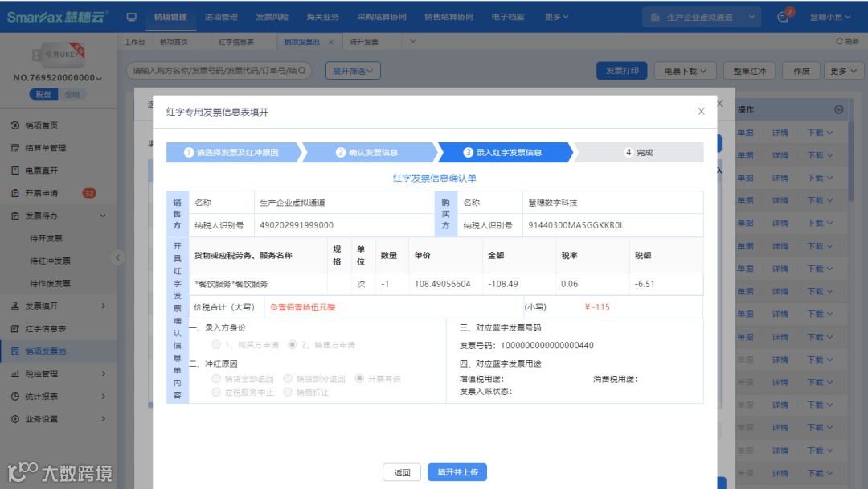
Task: Open the tab list dropdown arrow
Action: click(x=413, y=42)
